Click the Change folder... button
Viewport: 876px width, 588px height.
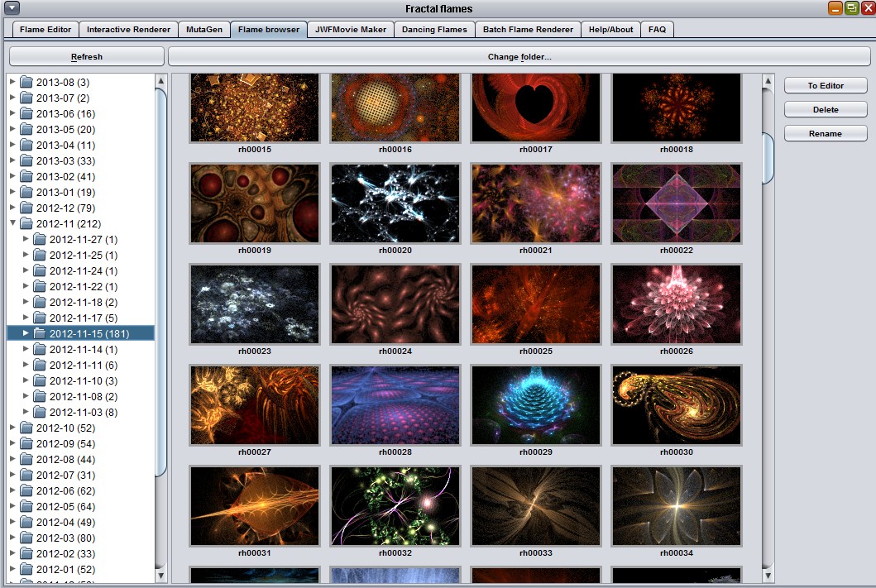coord(519,57)
